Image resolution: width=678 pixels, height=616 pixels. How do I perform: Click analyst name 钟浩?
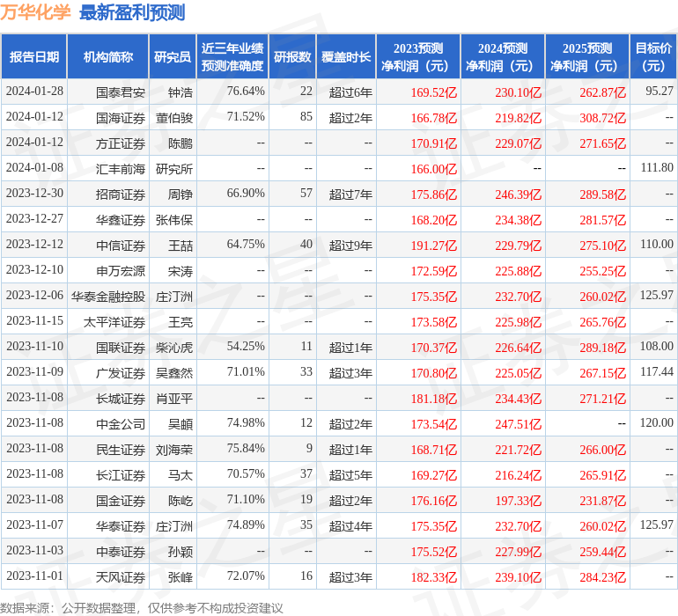point(181,92)
